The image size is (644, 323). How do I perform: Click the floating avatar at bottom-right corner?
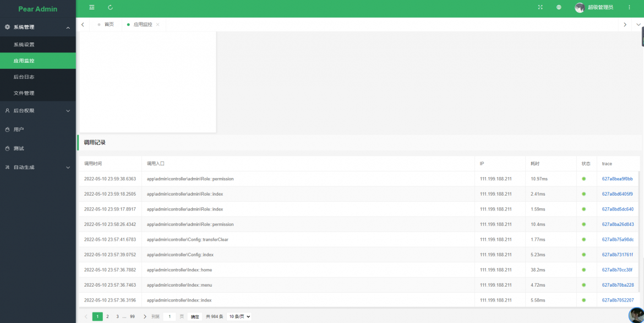(x=637, y=315)
